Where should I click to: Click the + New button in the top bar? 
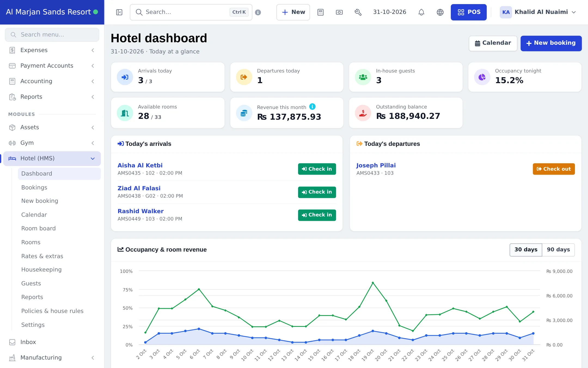tap(293, 12)
